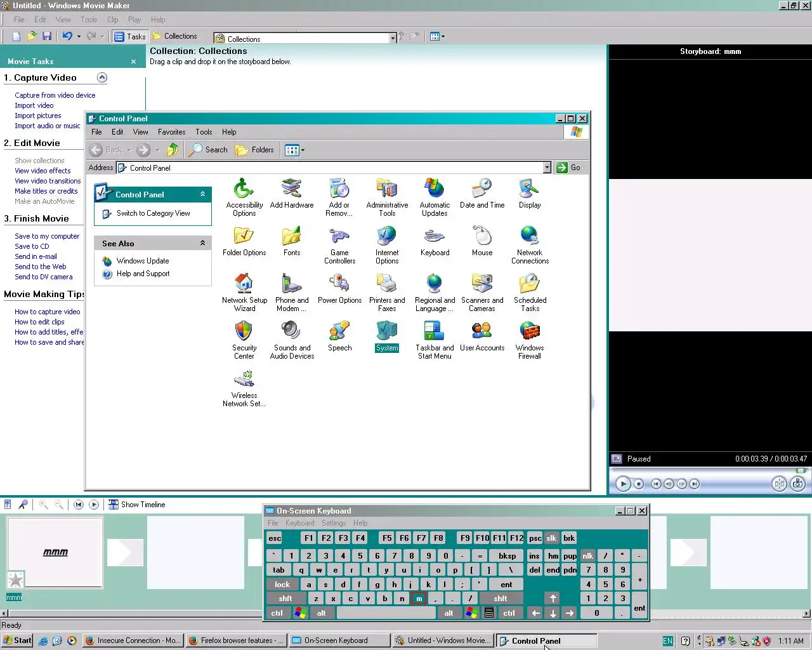This screenshot has height=650, width=812.
Task: Open Phone and Modem icon
Action: (x=292, y=293)
